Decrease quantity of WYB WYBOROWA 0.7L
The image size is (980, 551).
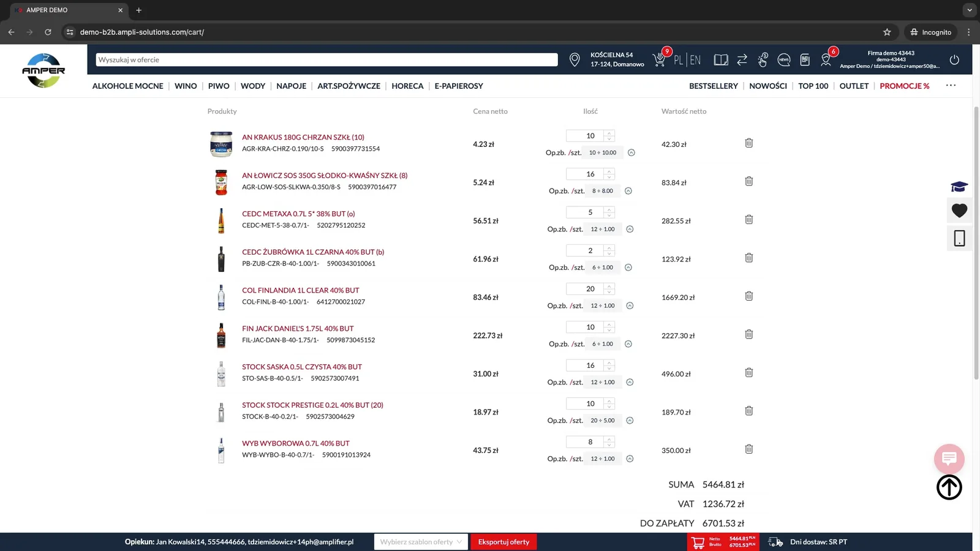point(609,445)
